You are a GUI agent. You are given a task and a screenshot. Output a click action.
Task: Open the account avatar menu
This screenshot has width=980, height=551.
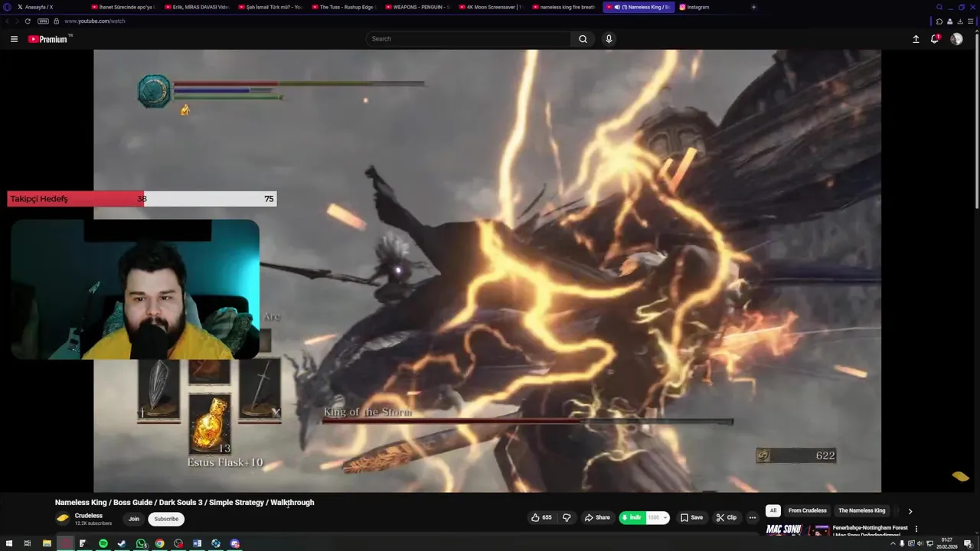[x=956, y=39]
